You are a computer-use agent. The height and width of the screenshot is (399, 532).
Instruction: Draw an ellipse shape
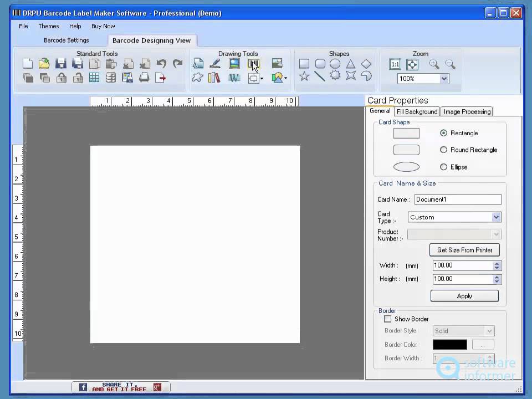point(335,64)
